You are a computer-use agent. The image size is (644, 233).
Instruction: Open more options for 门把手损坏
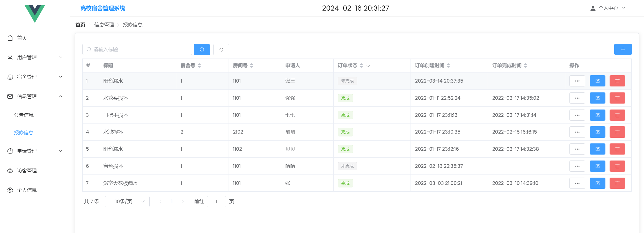pyautogui.click(x=577, y=115)
